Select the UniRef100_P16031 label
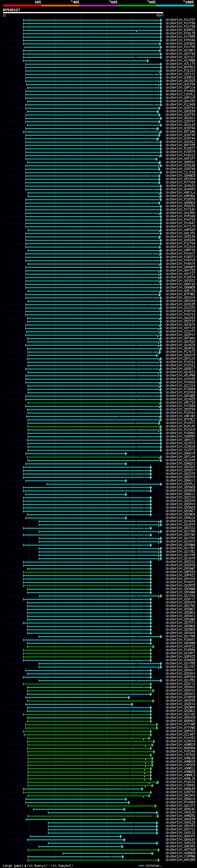Image resolution: width=197 pixels, height=868 pixels. coord(180,782)
